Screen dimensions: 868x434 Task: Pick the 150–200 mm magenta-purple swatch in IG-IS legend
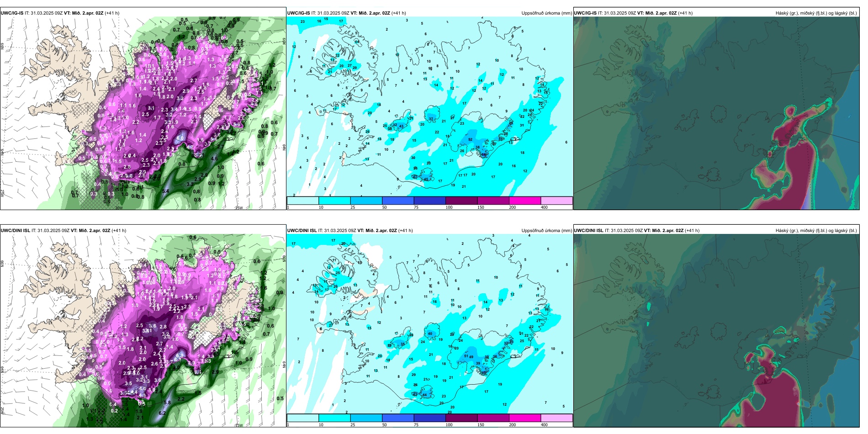click(x=493, y=201)
